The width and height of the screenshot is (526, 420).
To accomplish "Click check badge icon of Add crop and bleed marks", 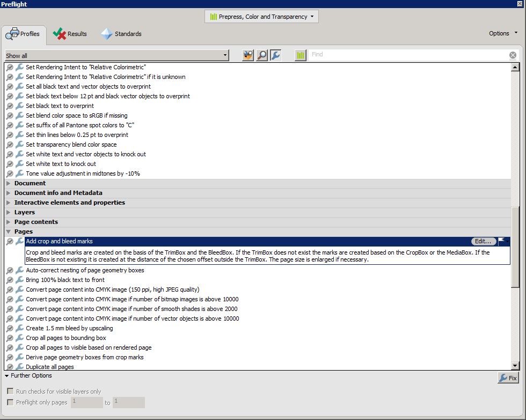I will point(10,241).
